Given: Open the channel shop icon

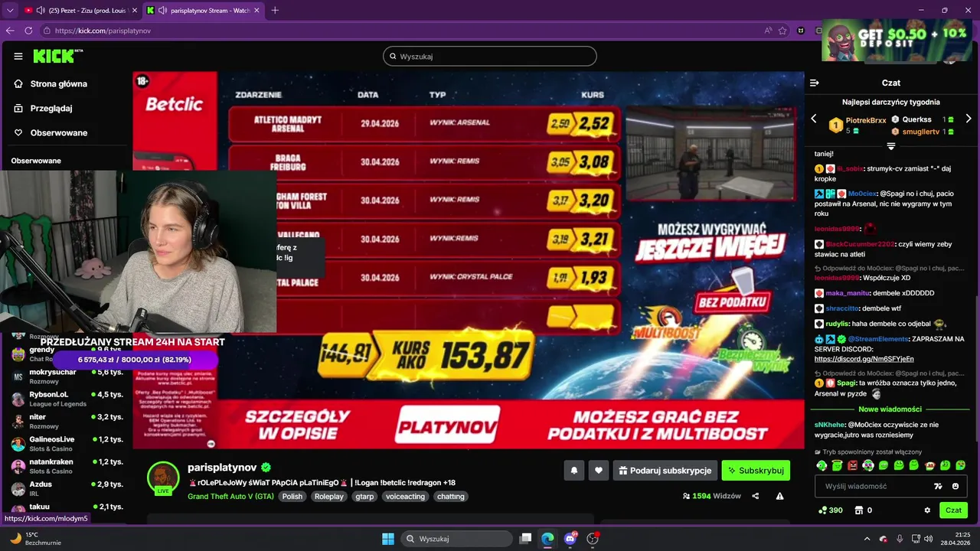Looking at the screenshot, I should pos(859,510).
